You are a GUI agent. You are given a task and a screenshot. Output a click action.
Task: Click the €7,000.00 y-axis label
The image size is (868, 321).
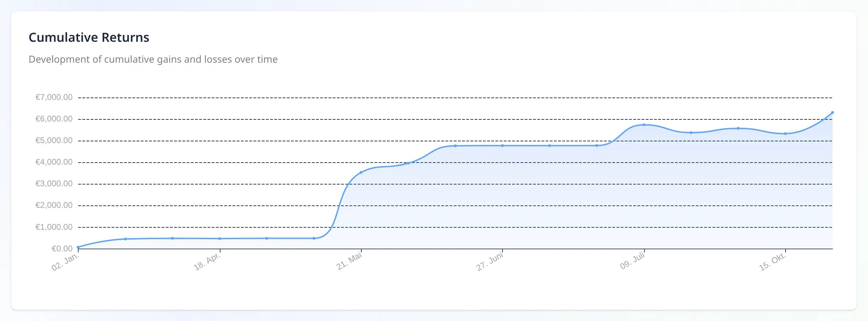click(x=54, y=97)
